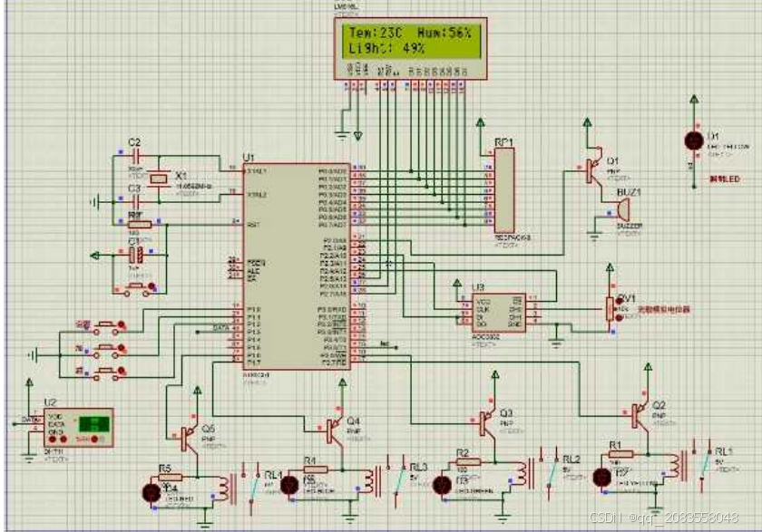Click the DATA net label near P1.3
The height and width of the screenshot is (532, 762).
pos(221,328)
